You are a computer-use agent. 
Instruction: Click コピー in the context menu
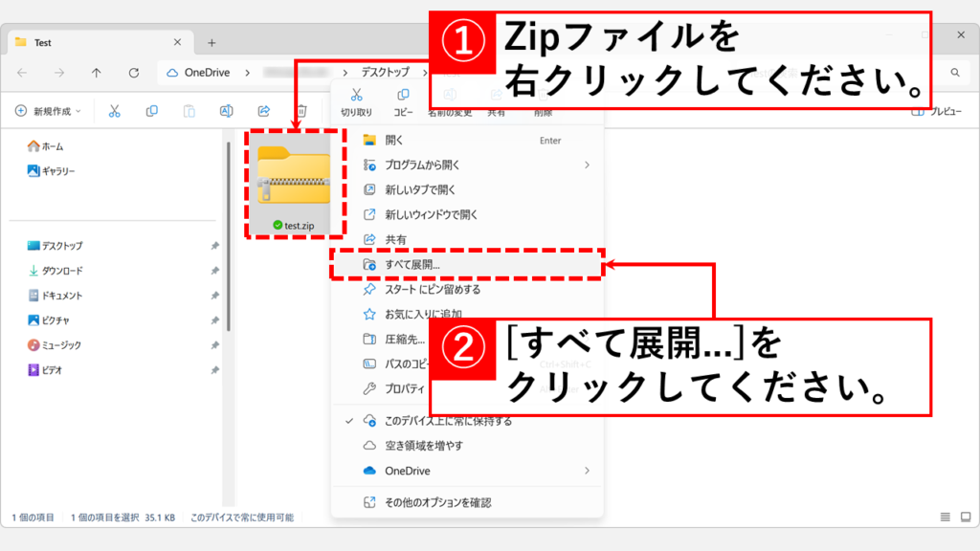coord(403,103)
